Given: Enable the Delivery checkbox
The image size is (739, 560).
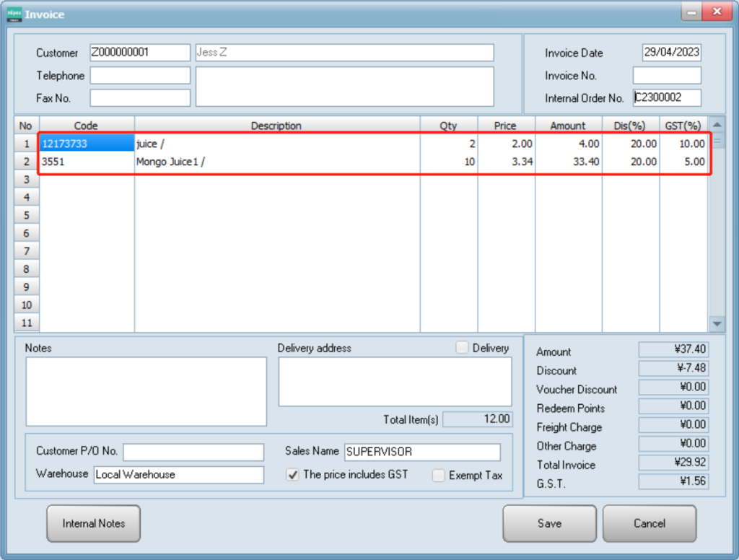Looking at the screenshot, I should (462, 348).
